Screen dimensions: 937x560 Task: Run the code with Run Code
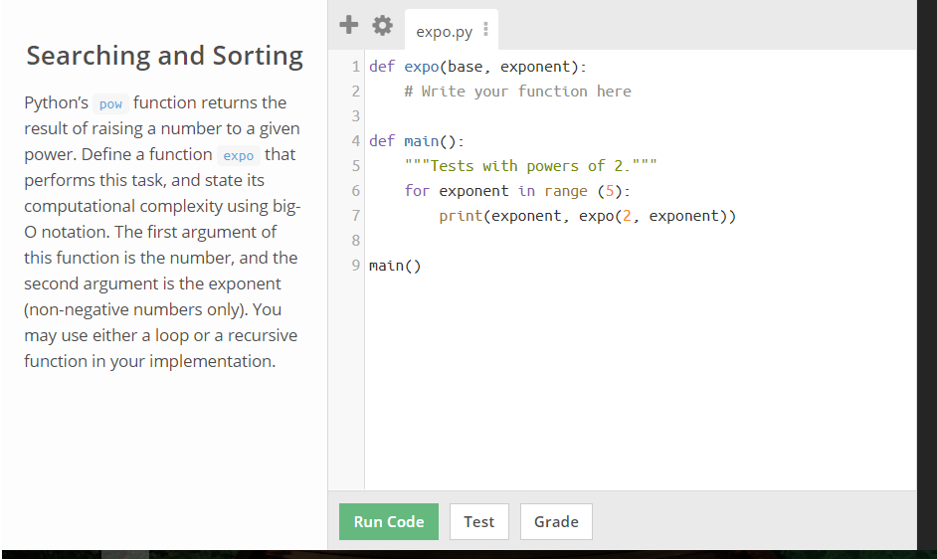tap(388, 522)
